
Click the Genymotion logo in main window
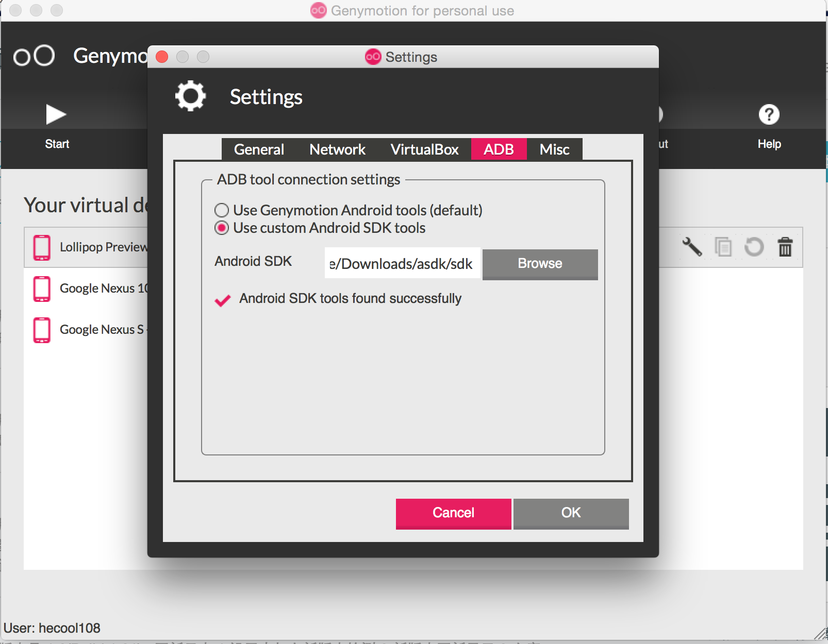coord(34,56)
